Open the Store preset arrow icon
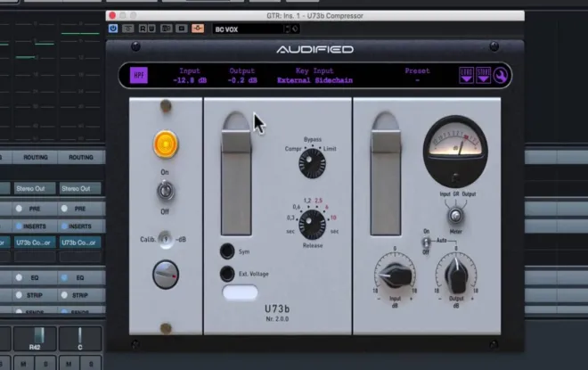Viewport: 588px width, 370px height. point(483,75)
